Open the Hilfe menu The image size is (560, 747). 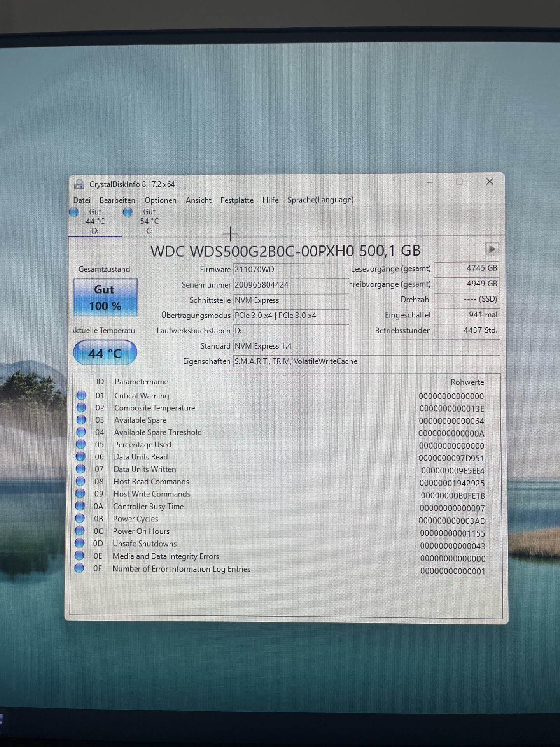271,200
